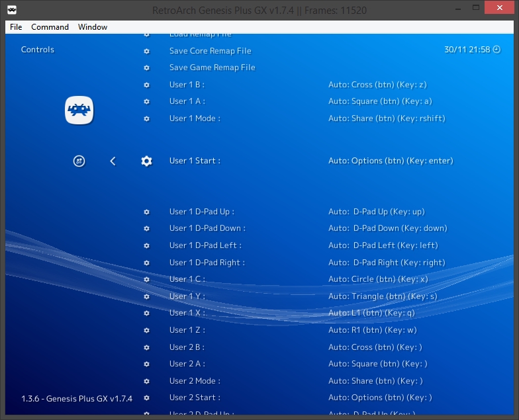This screenshot has width=519, height=420.
Task: Click the large gear icon beside User 1 Start
Action: click(147, 161)
